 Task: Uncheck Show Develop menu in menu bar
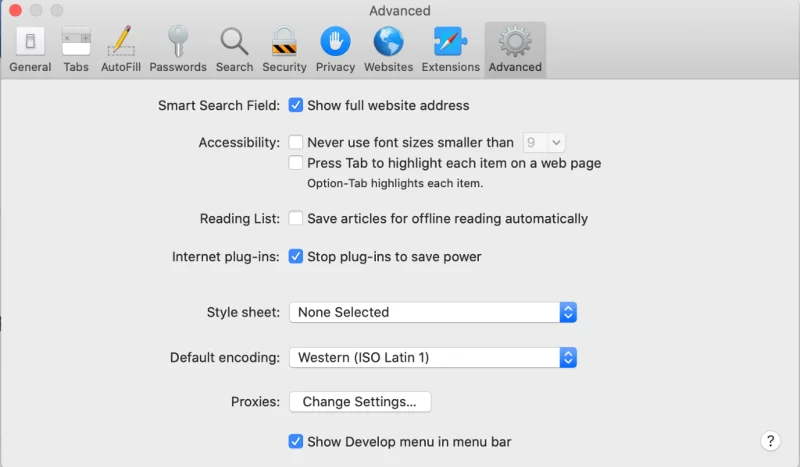[295, 441]
